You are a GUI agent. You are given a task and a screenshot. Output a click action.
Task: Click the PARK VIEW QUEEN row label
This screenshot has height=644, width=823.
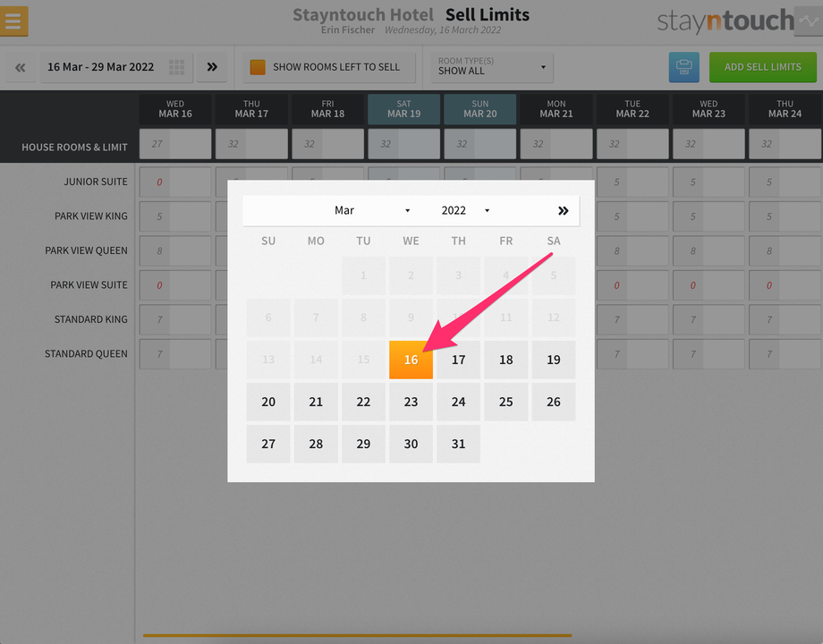pos(86,250)
